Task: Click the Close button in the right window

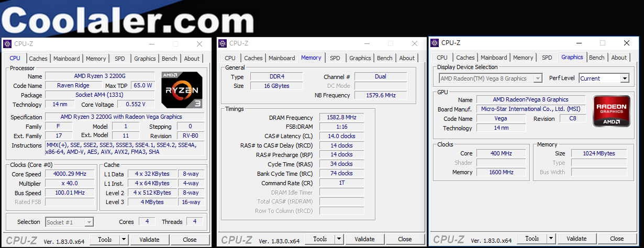Action: click(617, 239)
